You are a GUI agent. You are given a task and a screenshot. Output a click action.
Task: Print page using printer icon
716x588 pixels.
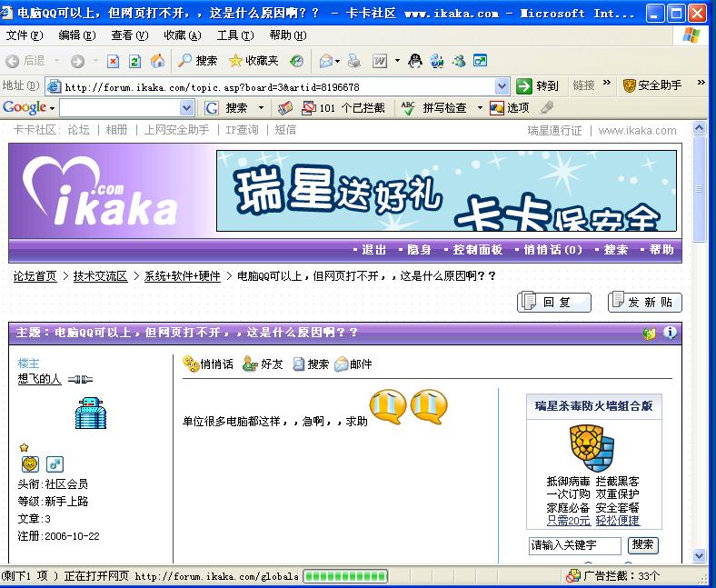tap(353, 61)
